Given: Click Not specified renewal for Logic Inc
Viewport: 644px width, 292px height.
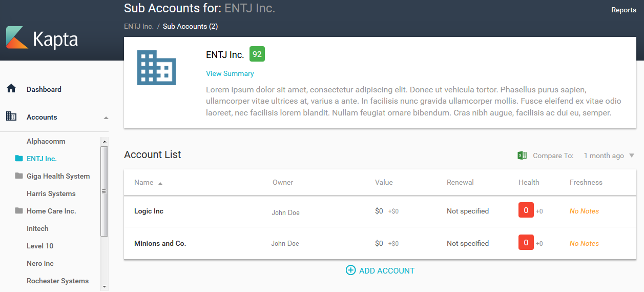Looking at the screenshot, I should [x=468, y=211].
